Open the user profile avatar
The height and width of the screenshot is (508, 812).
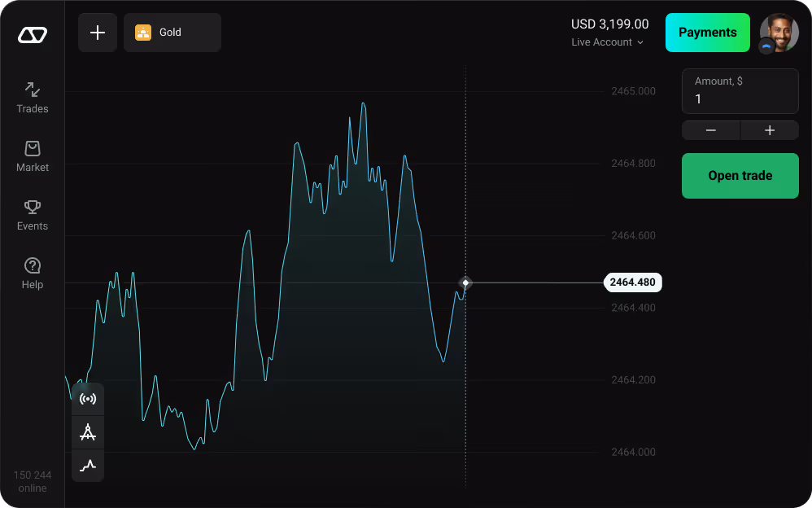coord(779,33)
